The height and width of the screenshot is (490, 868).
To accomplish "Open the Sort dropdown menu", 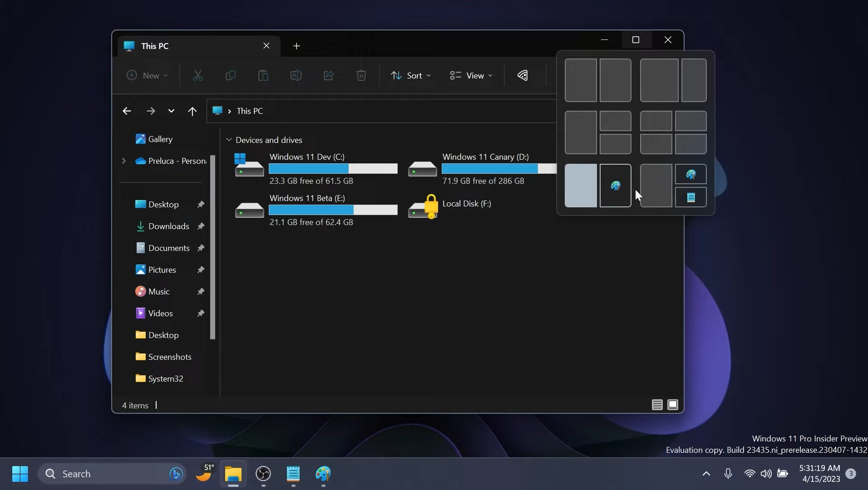I will pos(411,75).
